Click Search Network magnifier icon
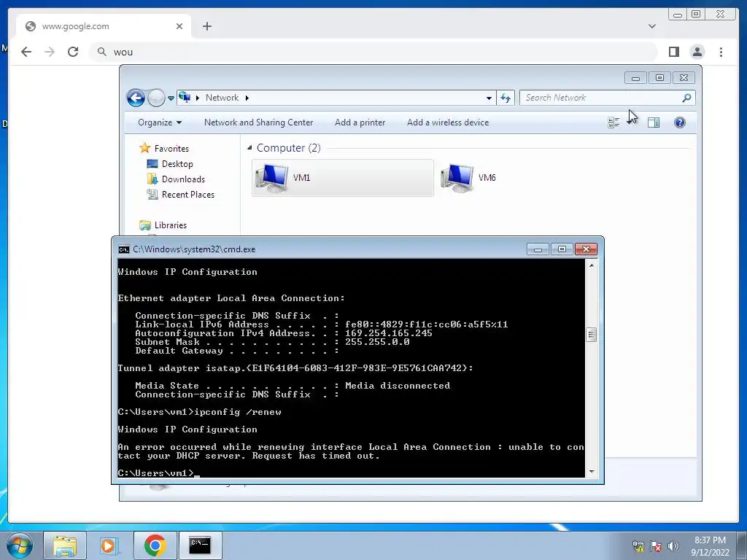This screenshot has width=747, height=560. 686,98
